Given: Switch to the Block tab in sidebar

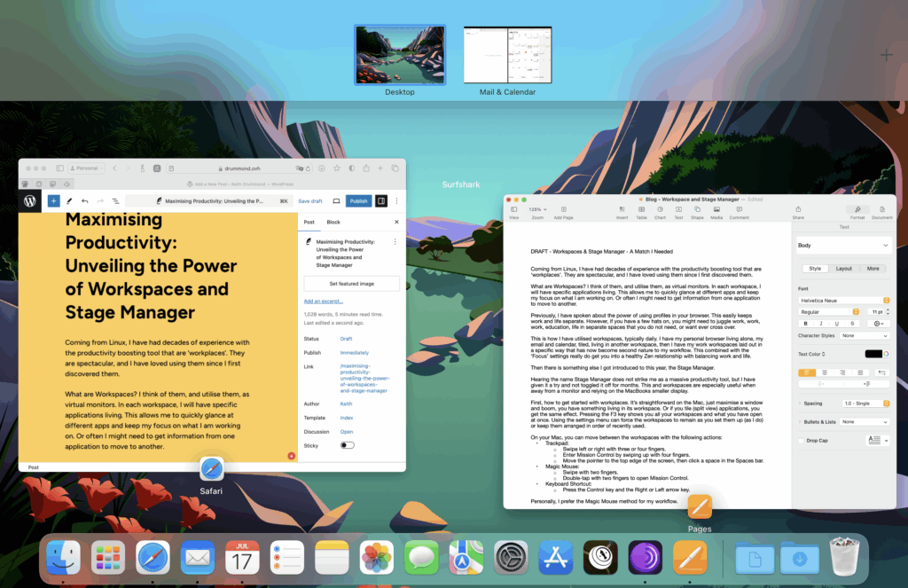Looking at the screenshot, I should 333,222.
